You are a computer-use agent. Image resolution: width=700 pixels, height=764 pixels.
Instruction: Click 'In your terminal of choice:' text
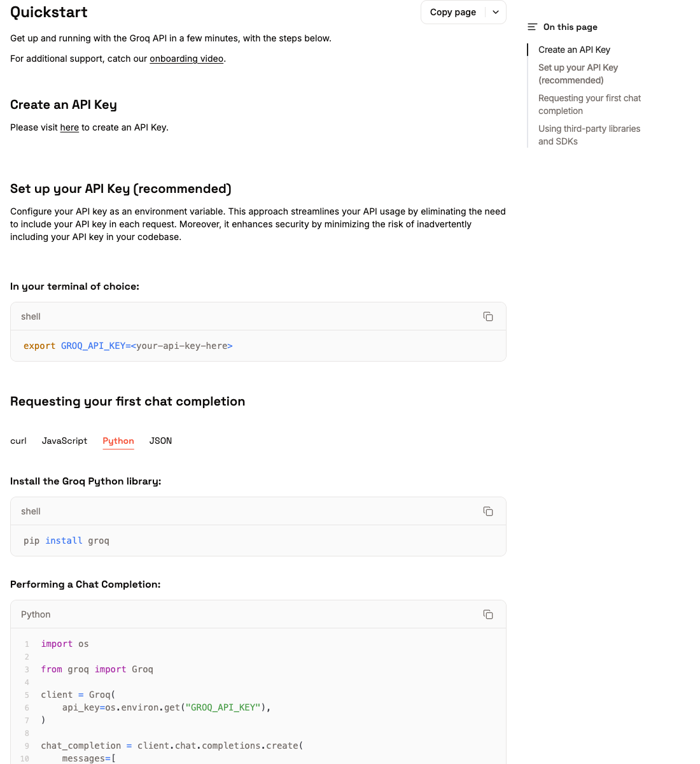(74, 286)
